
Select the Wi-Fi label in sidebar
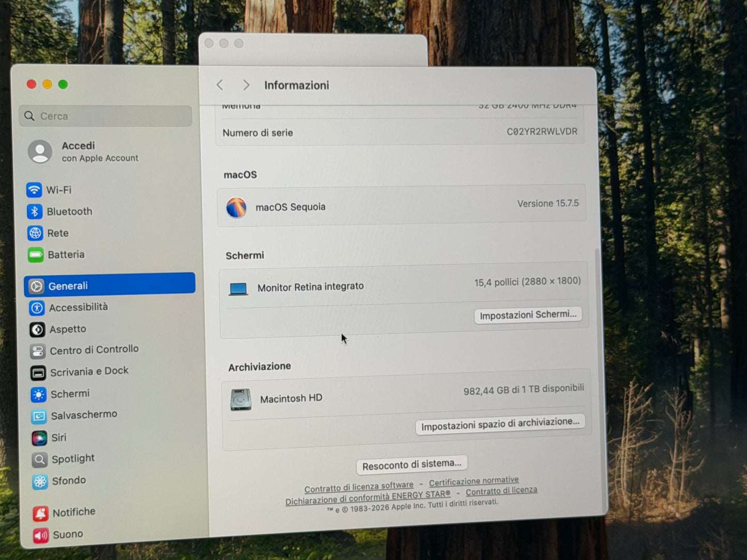(59, 190)
